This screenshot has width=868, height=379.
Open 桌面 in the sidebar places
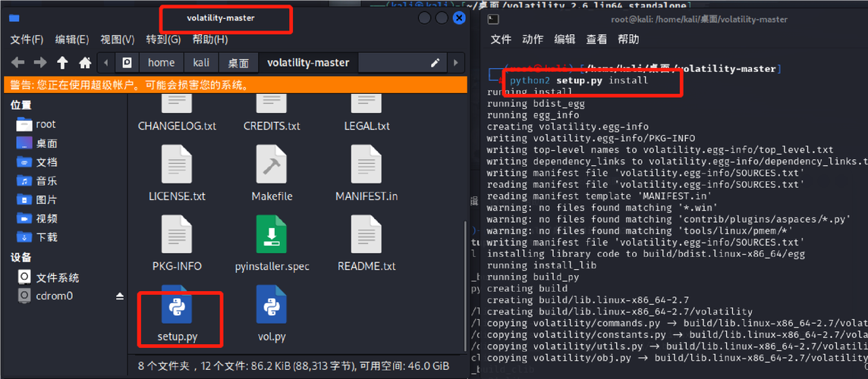pos(36,143)
